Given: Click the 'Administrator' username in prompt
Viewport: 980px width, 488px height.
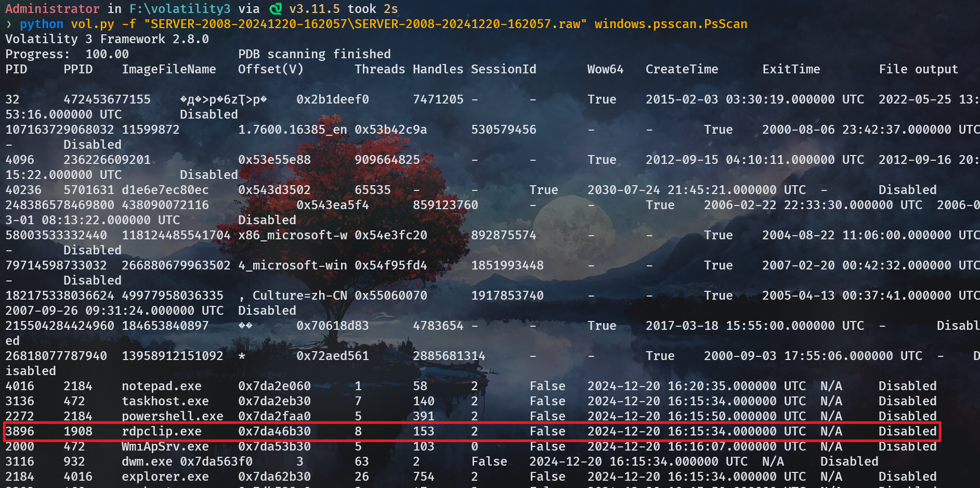Looking at the screenshot, I should 53,9.
